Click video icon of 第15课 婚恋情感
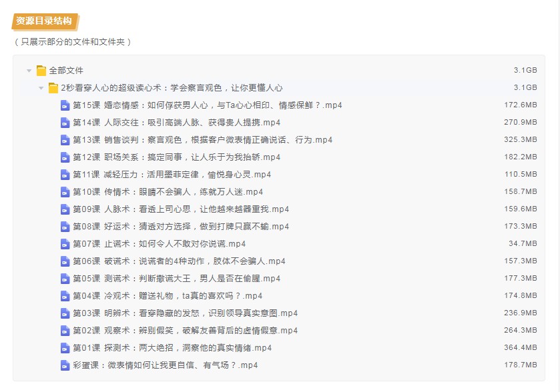The width and height of the screenshot is (560, 392). pos(65,105)
